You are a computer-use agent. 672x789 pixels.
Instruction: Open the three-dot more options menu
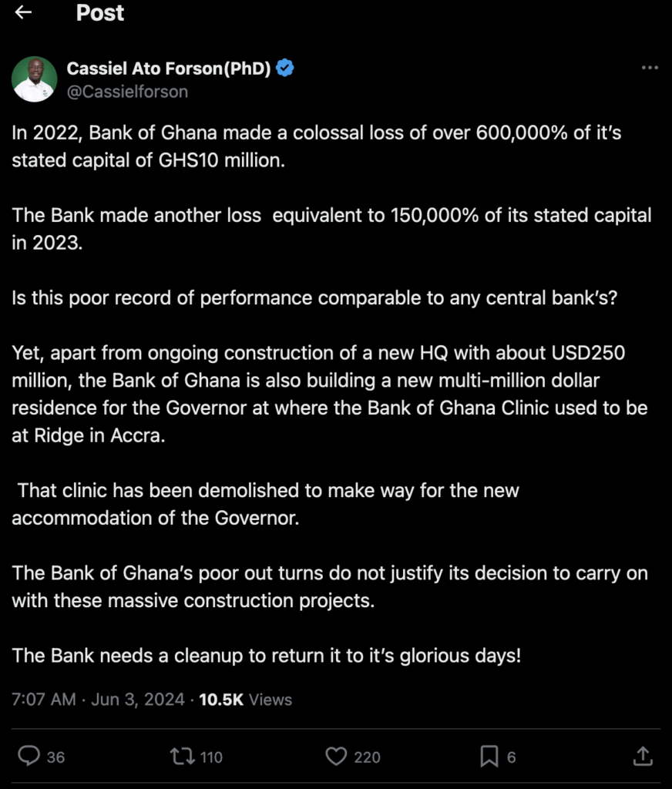coord(650,68)
